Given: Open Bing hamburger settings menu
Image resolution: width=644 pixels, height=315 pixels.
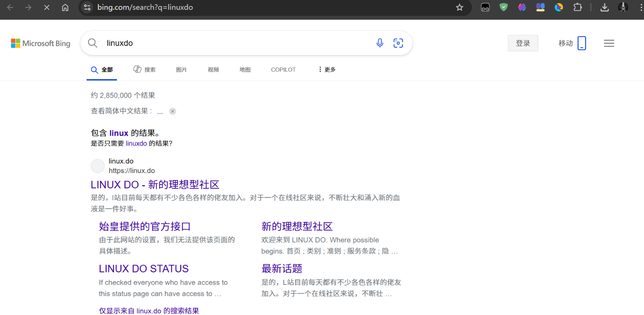Looking at the screenshot, I should point(609,43).
